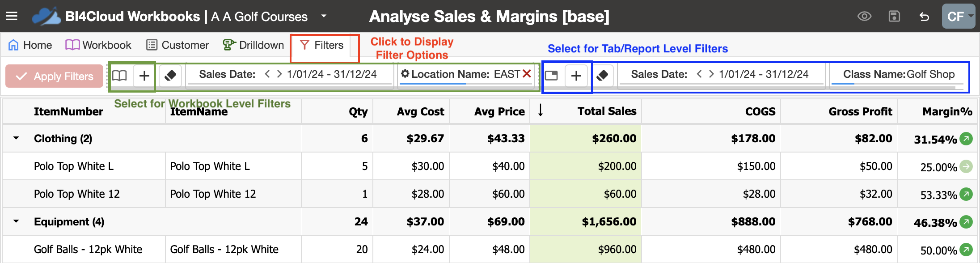Sort by the Total Sales column header
Viewport: 980px width, 263px height.
pyautogui.click(x=606, y=111)
